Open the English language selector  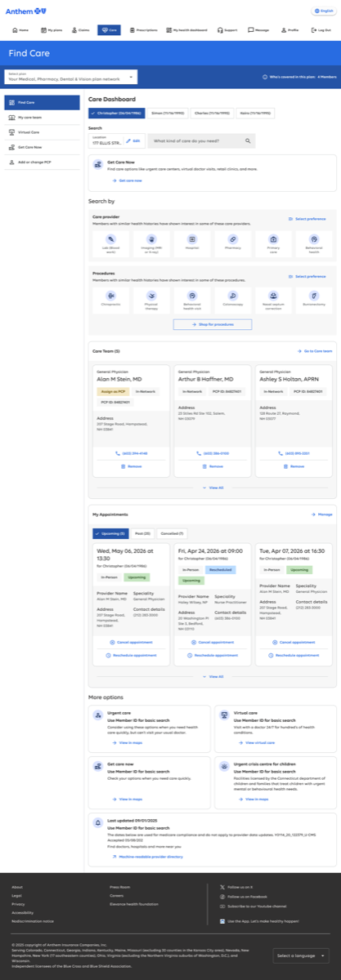tap(322, 11)
